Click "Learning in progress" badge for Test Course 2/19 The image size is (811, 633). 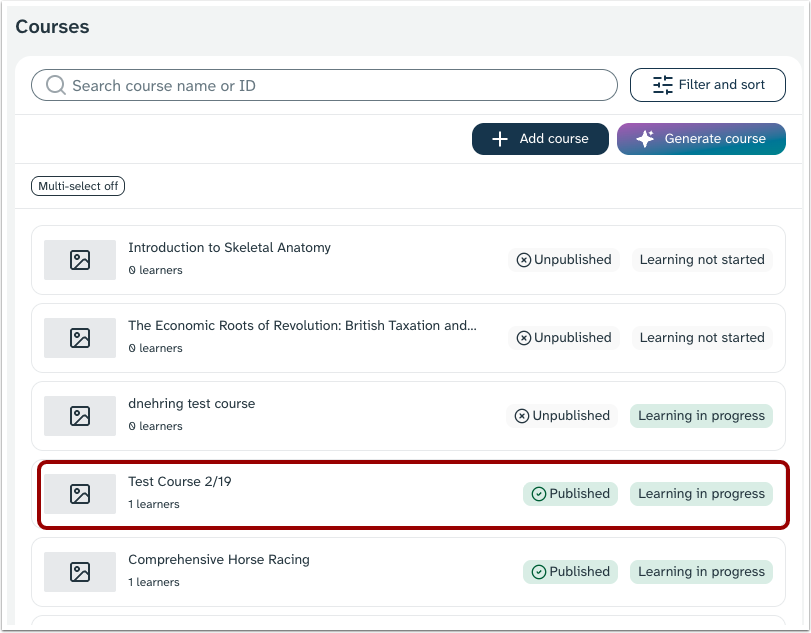click(701, 494)
